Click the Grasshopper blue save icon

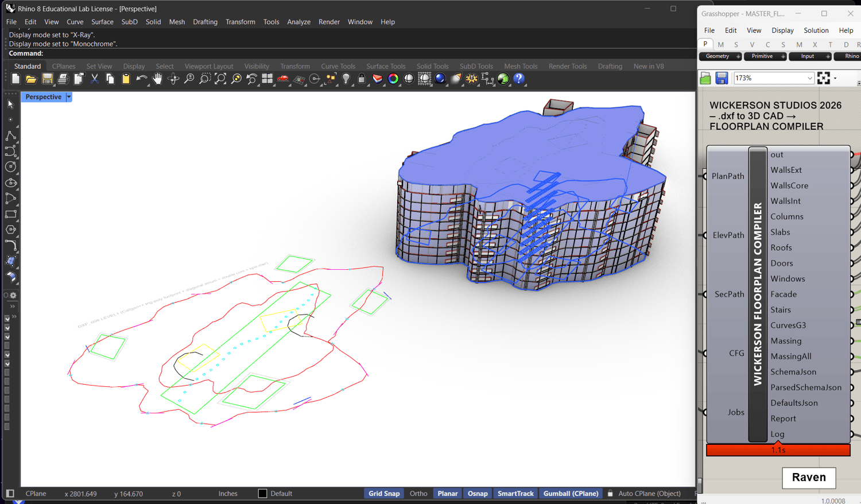pyautogui.click(x=722, y=78)
